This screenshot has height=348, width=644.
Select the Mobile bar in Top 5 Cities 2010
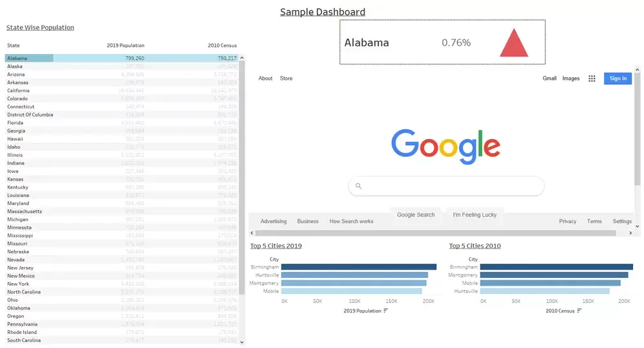coord(551,283)
